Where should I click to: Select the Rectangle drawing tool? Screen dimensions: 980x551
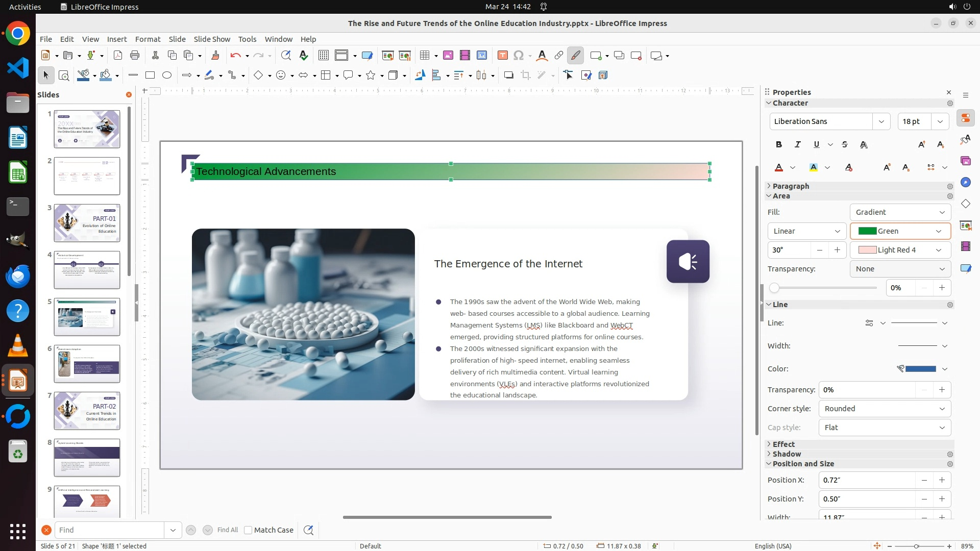point(150,76)
